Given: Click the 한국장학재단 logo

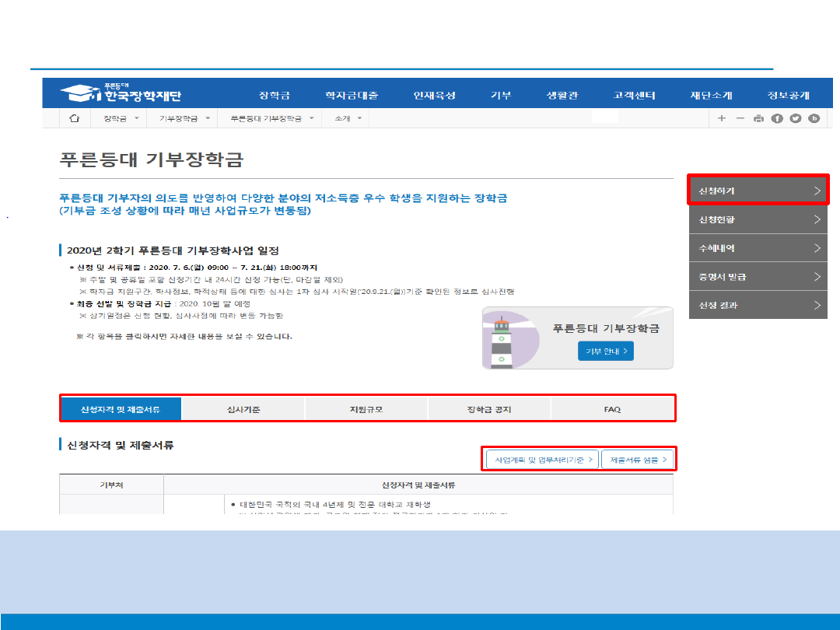Looking at the screenshot, I should [x=121, y=93].
